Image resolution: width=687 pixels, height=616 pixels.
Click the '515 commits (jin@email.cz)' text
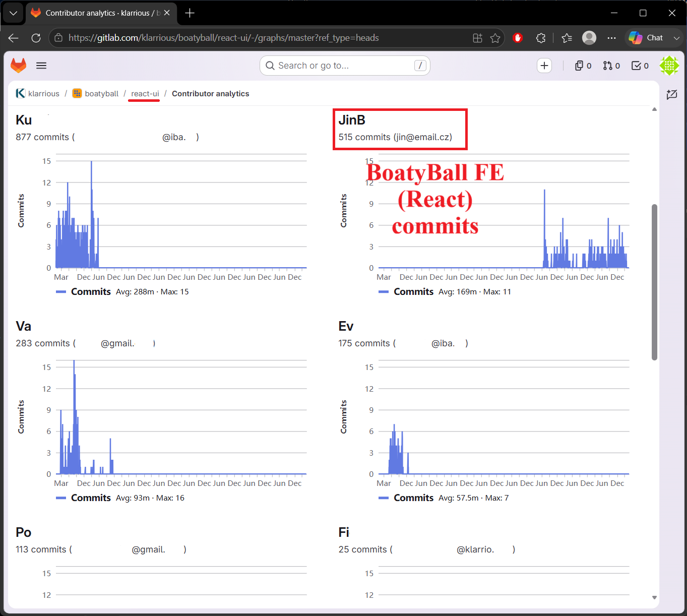(395, 137)
